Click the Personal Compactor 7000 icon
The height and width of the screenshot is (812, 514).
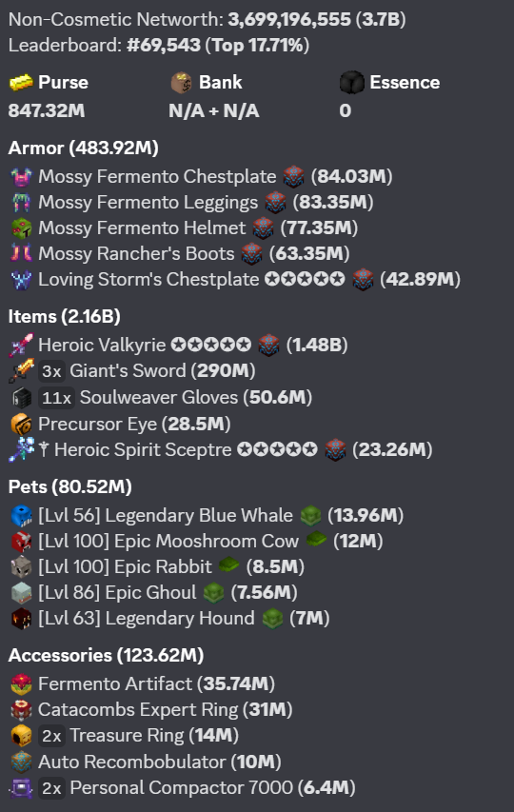click(21, 788)
